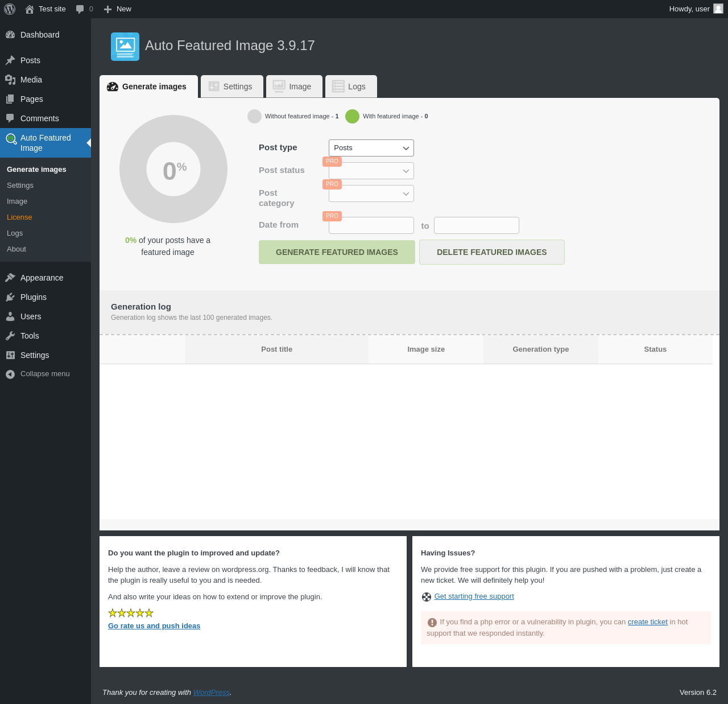
Task: Click the lifebuoy free support icon
Action: coord(427,597)
